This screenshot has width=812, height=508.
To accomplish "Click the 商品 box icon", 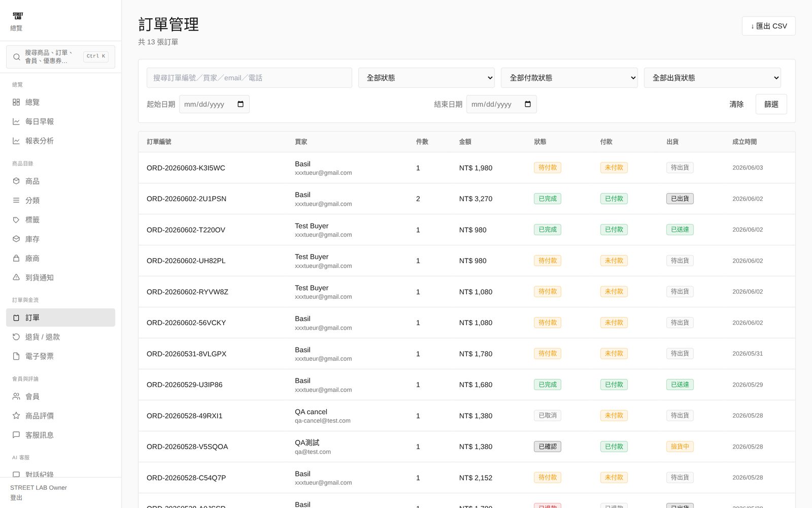I will pos(16,181).
